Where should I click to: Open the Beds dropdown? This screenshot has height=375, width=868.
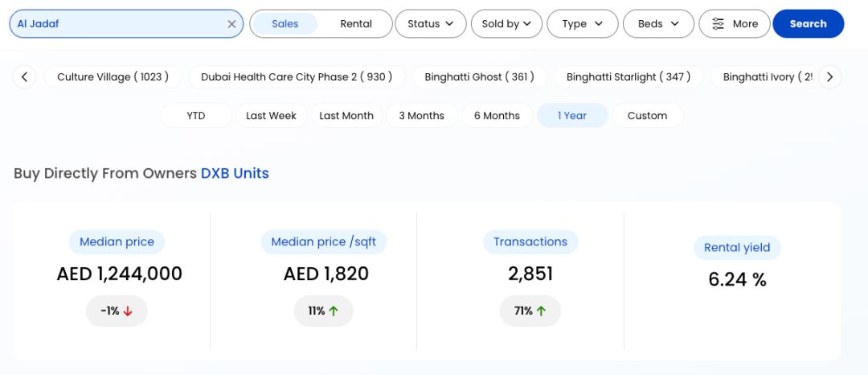[658, 24]
